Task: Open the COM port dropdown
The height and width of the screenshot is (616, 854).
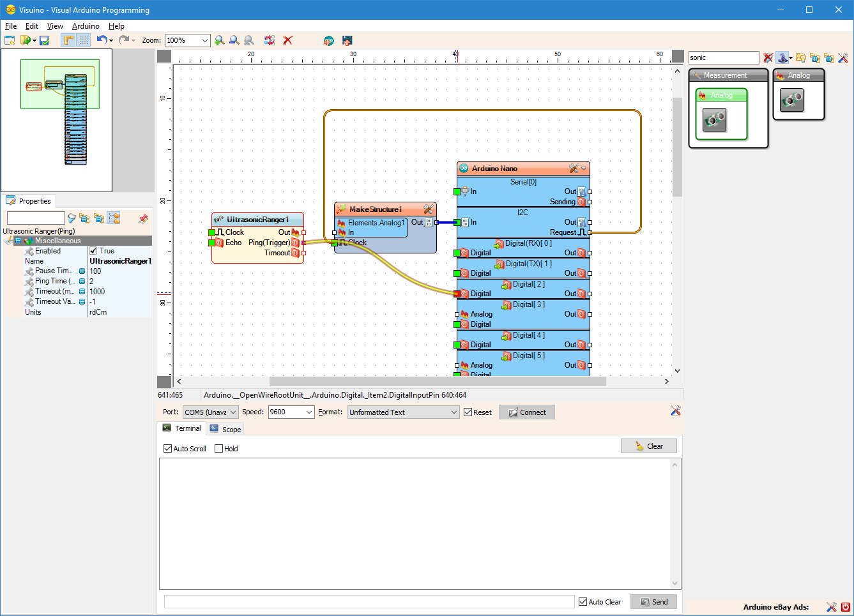Action: tap(233, 412)
